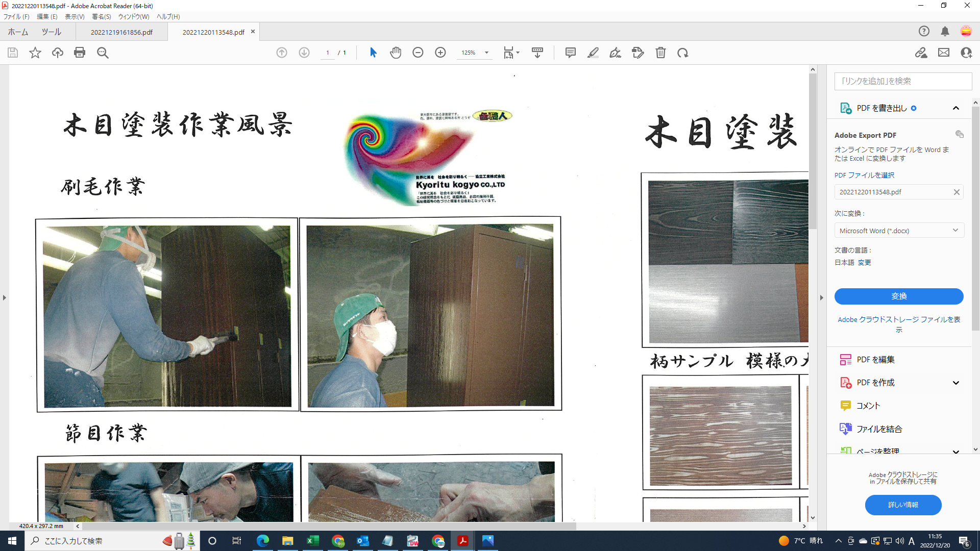
Task: Remove selected file 20221220113548.pdf
Action: pyautogui.click(x=957, y=192)
